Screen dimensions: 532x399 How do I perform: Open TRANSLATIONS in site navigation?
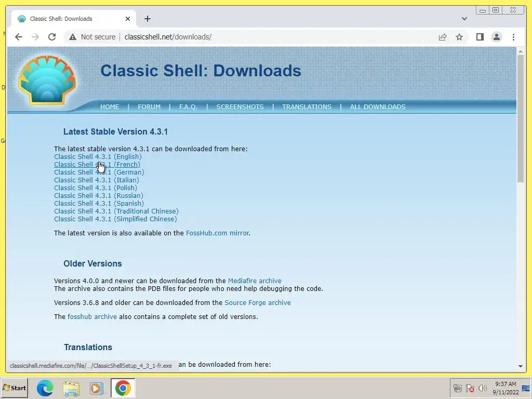coord(307,107)
